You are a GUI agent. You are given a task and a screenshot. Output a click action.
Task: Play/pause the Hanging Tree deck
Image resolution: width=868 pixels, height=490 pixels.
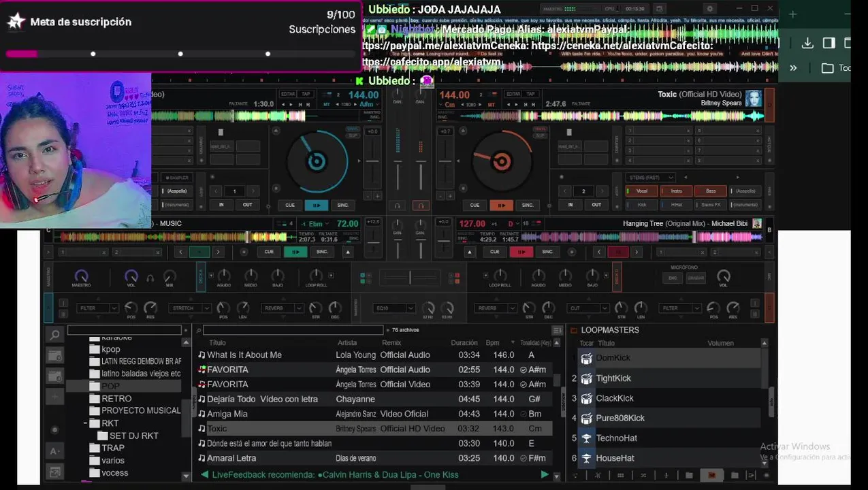pos(521,252)
